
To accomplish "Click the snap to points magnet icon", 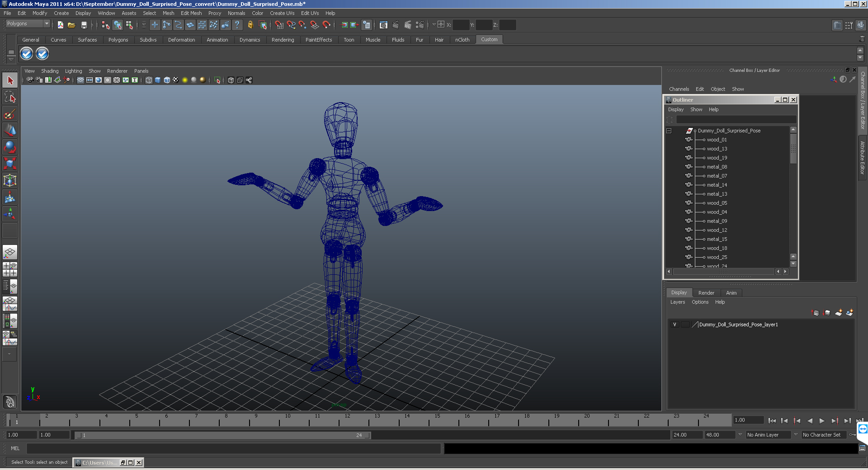I will pos(303,25).
